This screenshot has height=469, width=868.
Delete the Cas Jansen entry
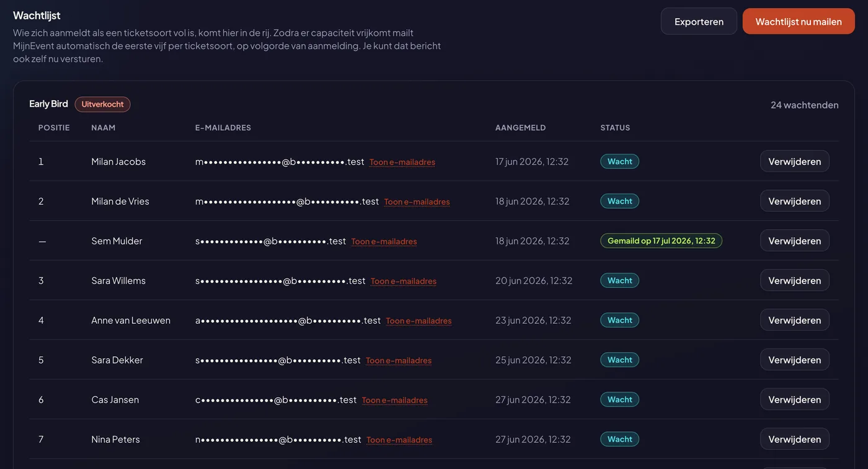[x=794, y=400]
